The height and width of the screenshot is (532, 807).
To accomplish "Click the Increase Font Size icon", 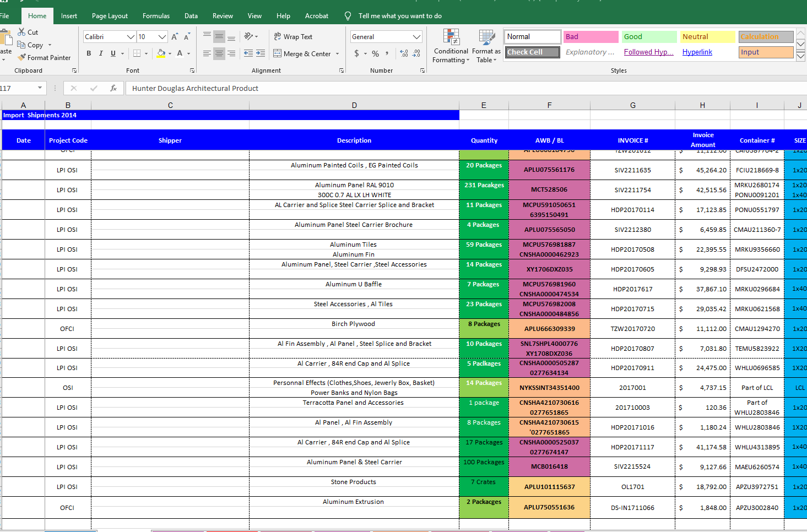I will [x=175, y=37].
